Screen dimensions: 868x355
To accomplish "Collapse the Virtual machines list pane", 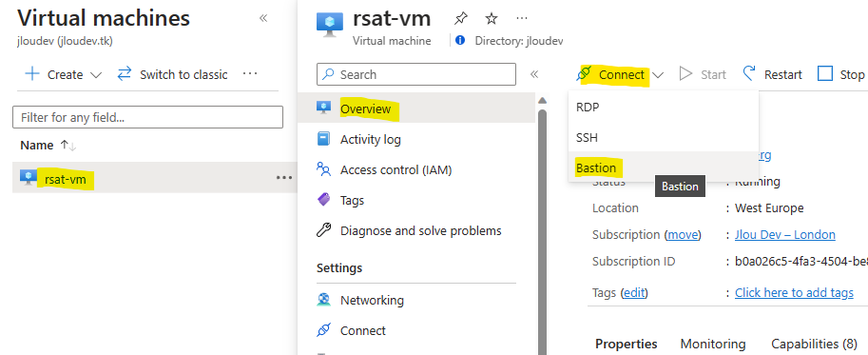I will coord(263,18).
